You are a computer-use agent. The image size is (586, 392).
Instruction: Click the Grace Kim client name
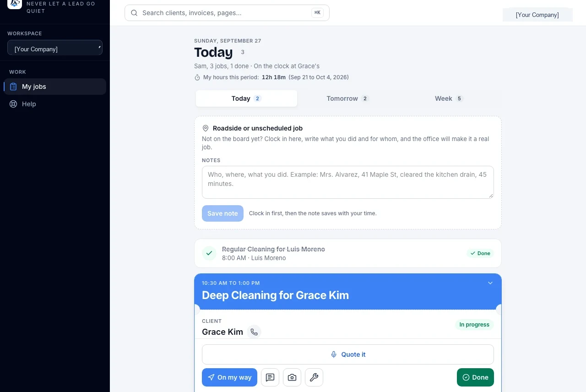222,332
